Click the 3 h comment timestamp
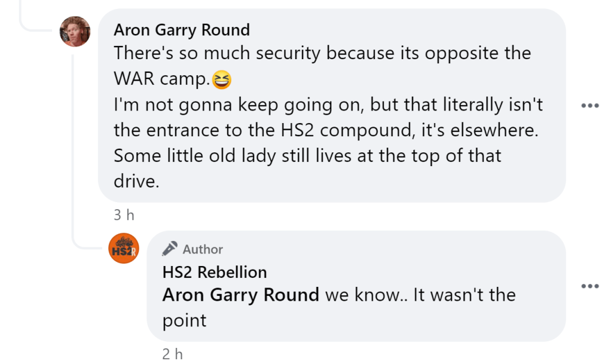Image resolution: width=611 pixels, height=364 pixels. [x=125, y=215]
